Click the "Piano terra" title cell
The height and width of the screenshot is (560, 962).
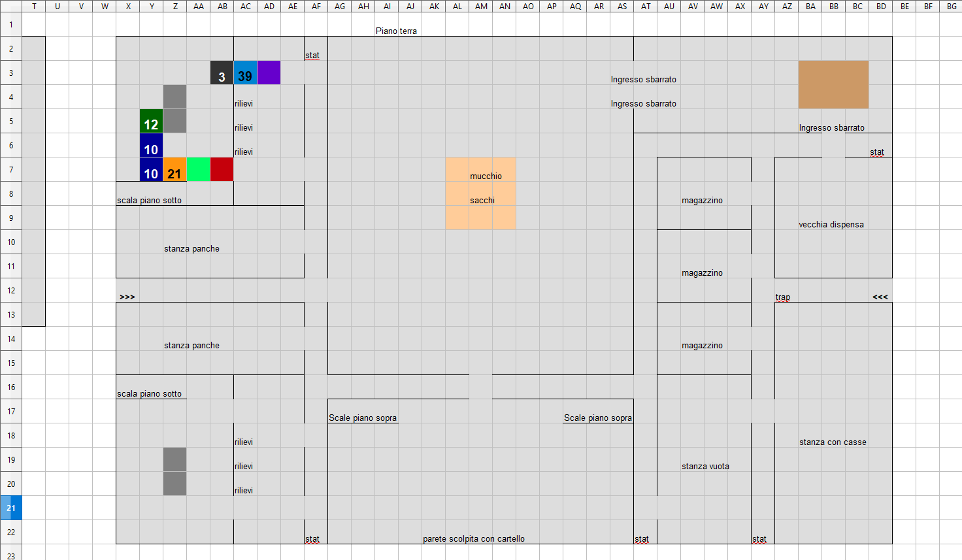click(396, 31)
